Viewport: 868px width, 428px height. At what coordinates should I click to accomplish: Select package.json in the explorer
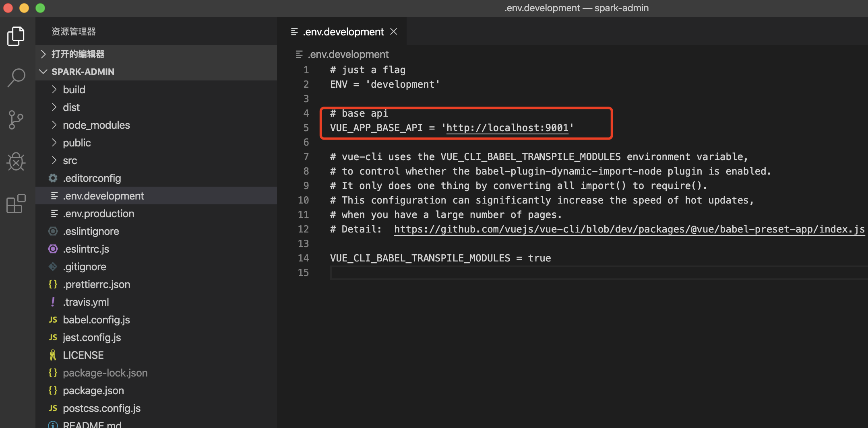93,391
